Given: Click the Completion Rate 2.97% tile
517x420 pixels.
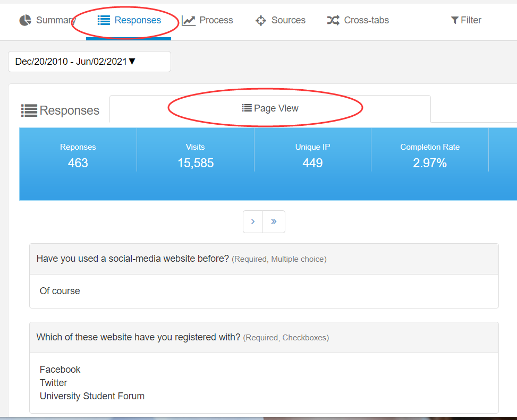Looking at the screenshot, I should click(430, 156).
